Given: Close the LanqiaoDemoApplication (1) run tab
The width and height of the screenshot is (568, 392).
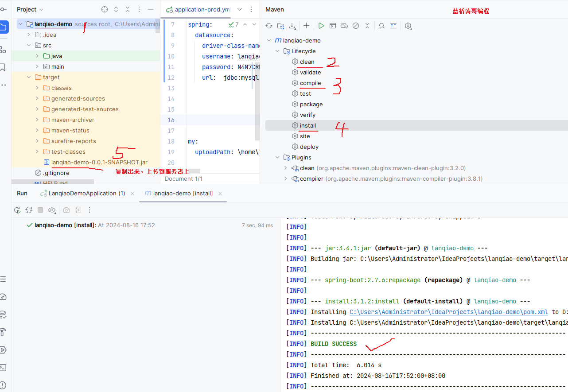Looking at the screenshot, I should point(133,193).
